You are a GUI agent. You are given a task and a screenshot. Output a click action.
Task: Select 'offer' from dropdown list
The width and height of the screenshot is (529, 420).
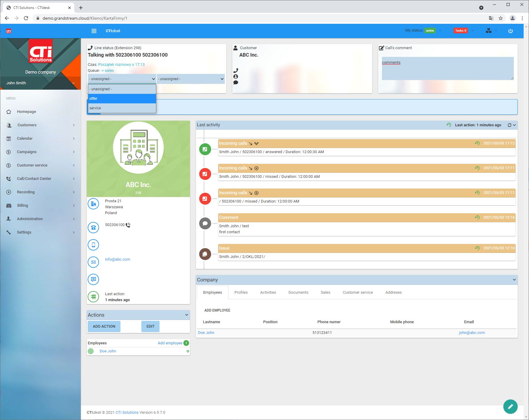click(x=122, y=99)
